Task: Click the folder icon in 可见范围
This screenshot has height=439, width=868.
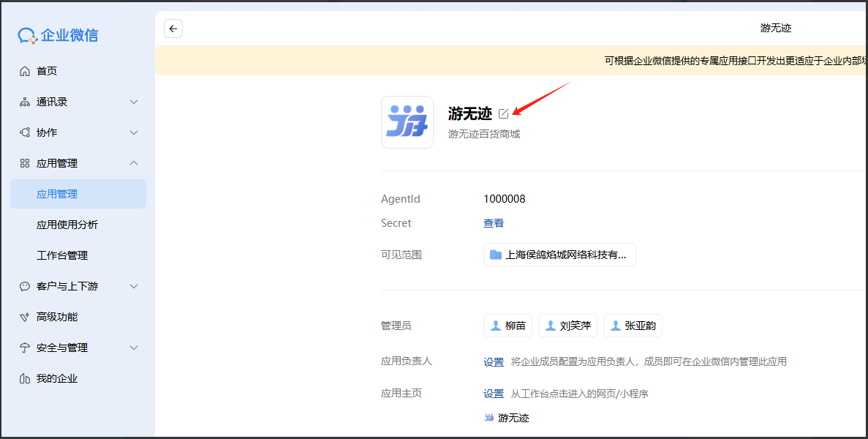Action: [496, 255]
